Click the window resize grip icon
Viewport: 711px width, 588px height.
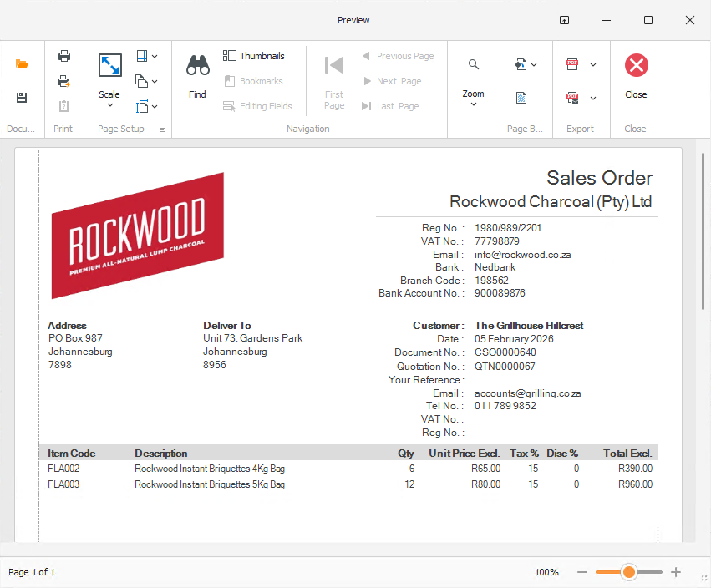(x=704, y=579)
